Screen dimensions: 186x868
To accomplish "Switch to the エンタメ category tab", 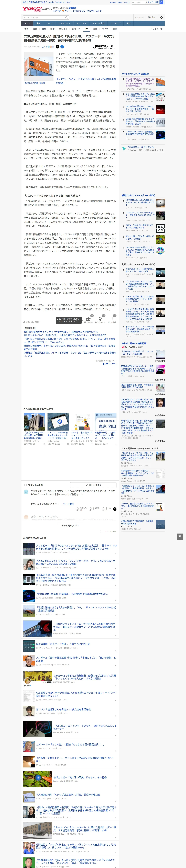I will click(63, 29).
